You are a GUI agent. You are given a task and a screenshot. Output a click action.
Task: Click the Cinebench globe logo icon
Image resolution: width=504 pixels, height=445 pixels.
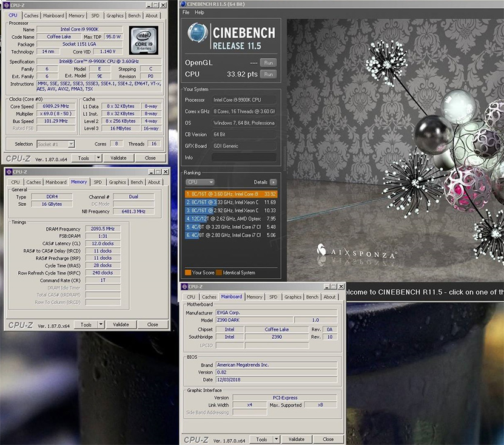click(x=197, y=33)
